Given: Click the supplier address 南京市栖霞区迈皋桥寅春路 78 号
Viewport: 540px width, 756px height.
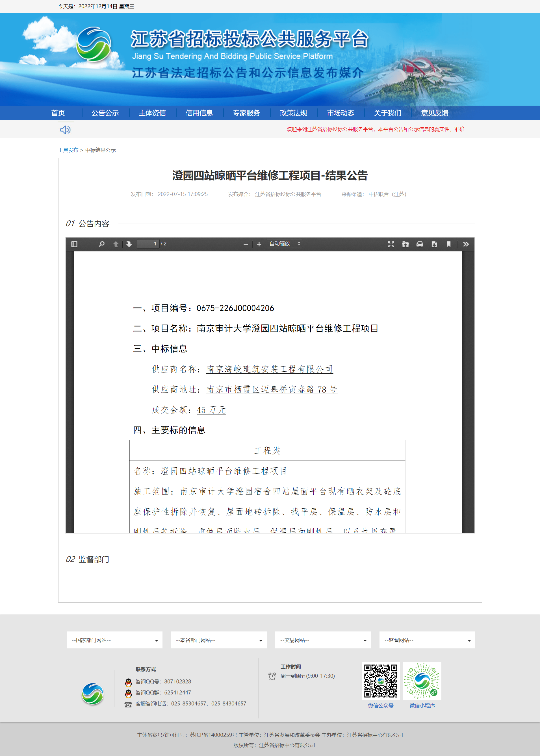Looking at the screenshot, I should coord(272,389).
